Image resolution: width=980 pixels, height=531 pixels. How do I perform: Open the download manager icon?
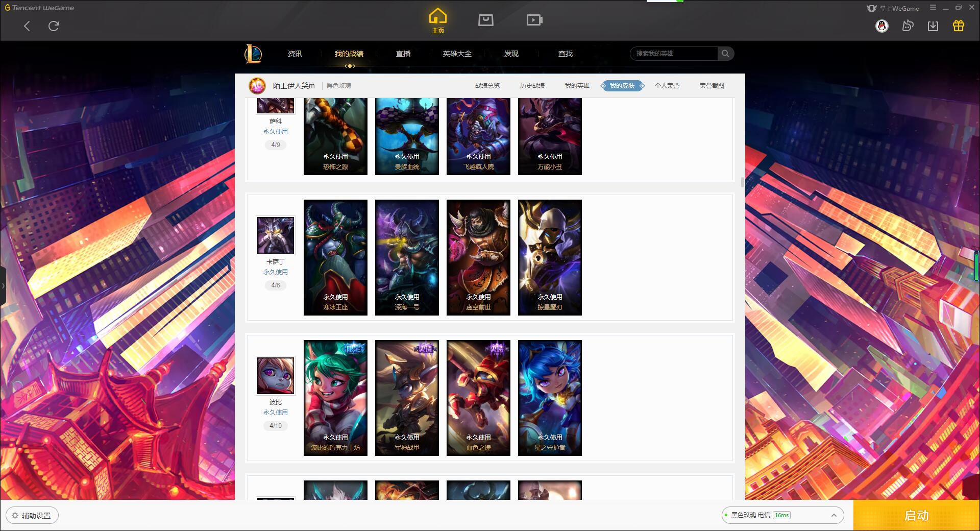933,26
